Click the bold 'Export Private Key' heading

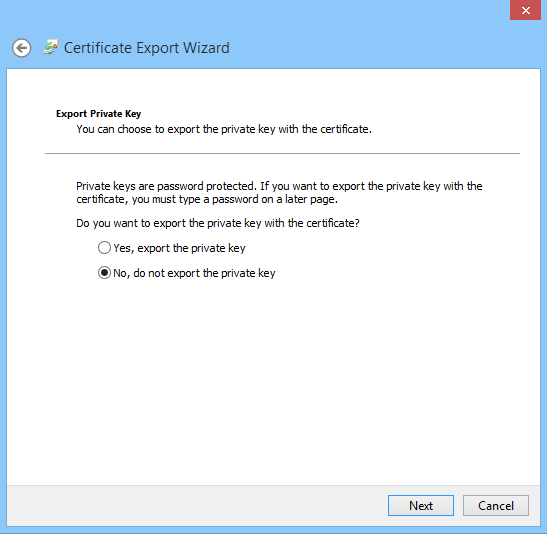click(98, 114)
